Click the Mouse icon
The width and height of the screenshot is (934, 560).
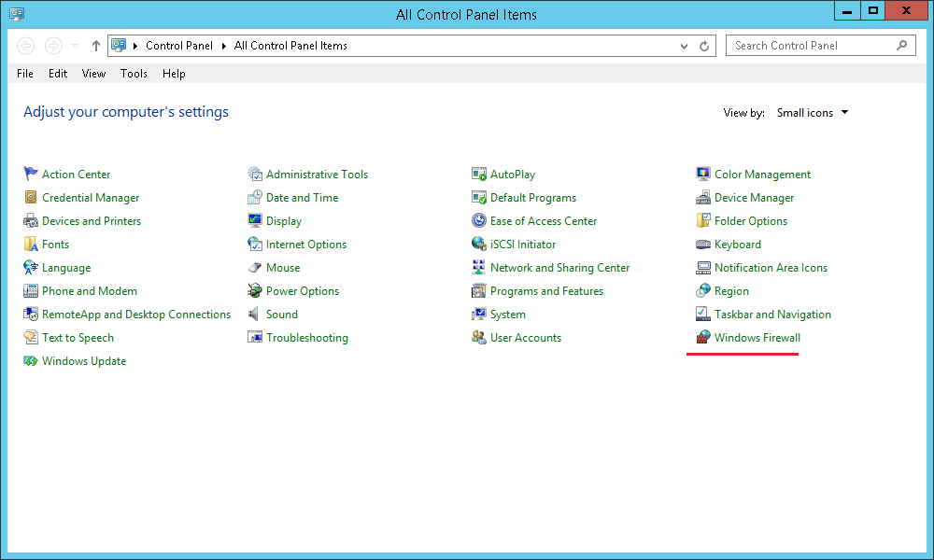[x=255, y=267]
